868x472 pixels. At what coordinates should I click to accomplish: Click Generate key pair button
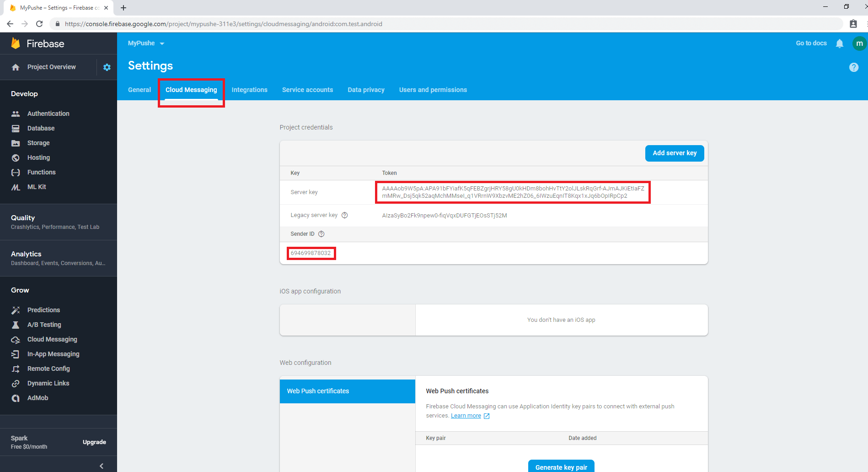pyautogui.click(x=561, y=466)
